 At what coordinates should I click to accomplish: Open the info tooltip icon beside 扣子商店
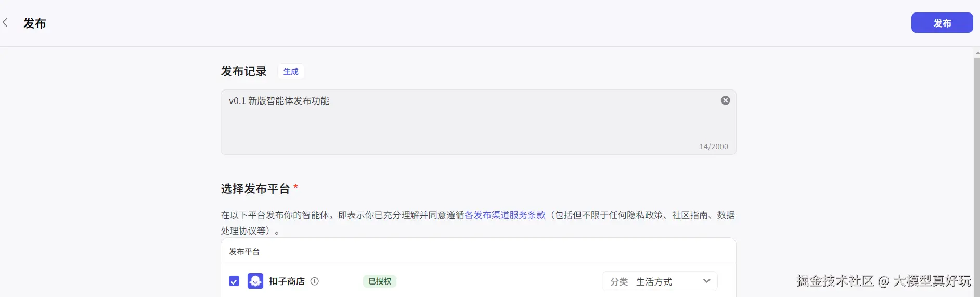[x=315, y=281]
